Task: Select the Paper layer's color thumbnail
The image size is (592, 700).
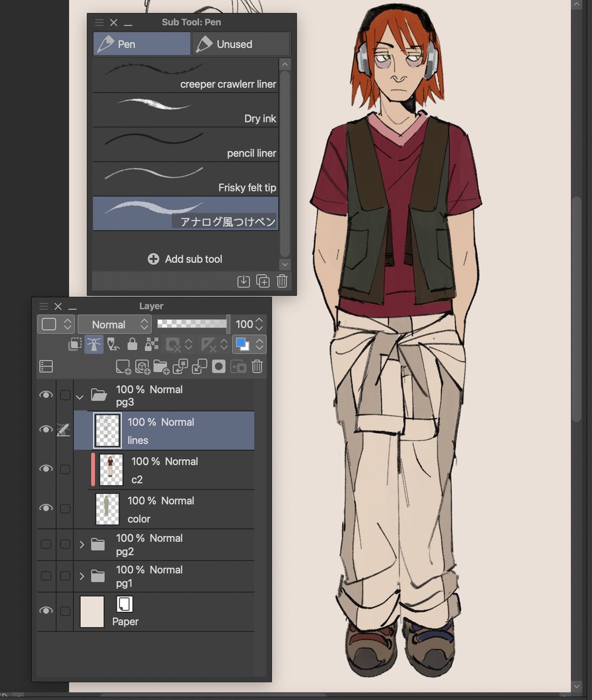Action: (x=92, y=611)
